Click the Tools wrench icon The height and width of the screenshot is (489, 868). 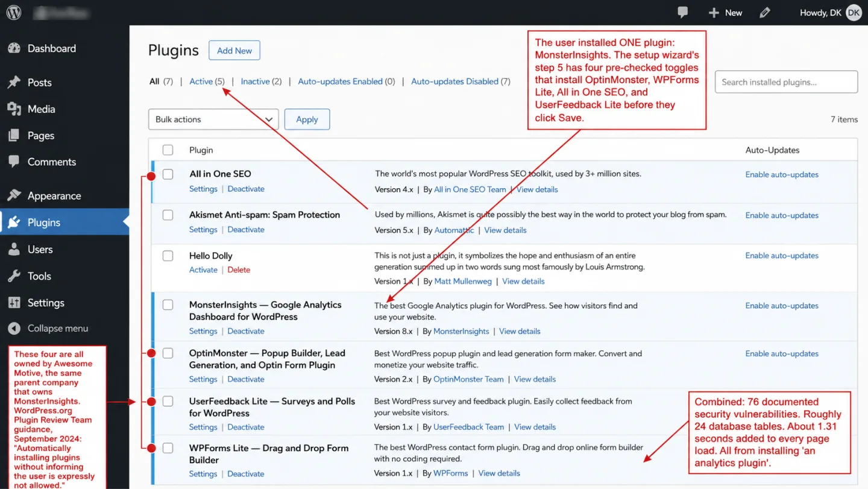(x=14, y=276)
